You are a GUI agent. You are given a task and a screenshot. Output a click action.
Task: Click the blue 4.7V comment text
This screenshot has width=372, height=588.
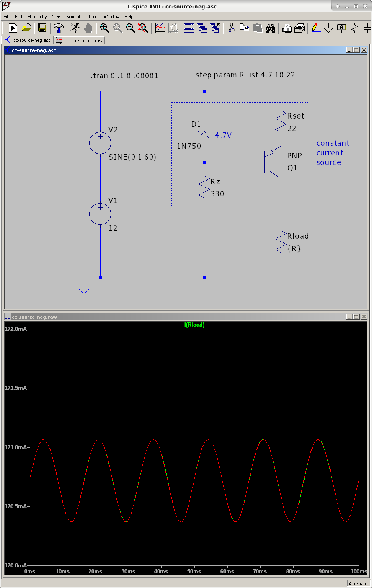click(x=223, y=135)
